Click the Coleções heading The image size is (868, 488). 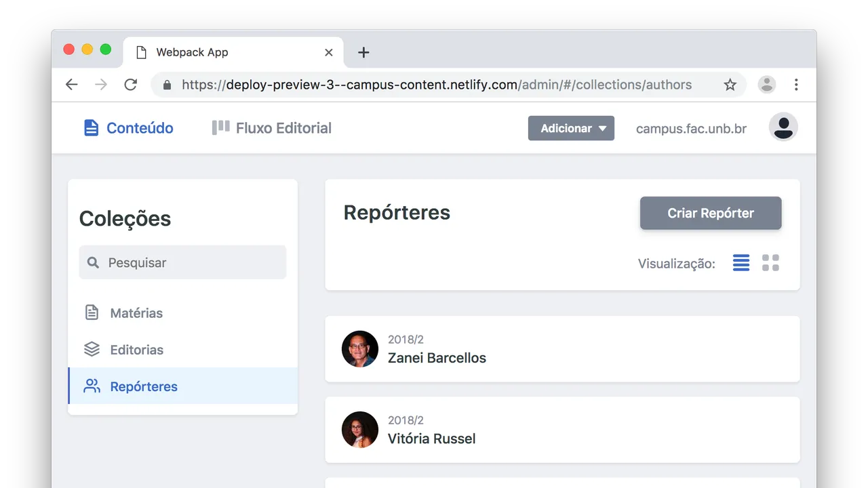pos(125,219)
